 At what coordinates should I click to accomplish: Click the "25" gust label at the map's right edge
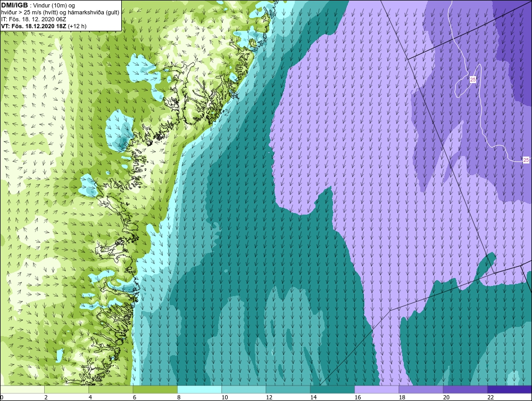tap(526, 160)
